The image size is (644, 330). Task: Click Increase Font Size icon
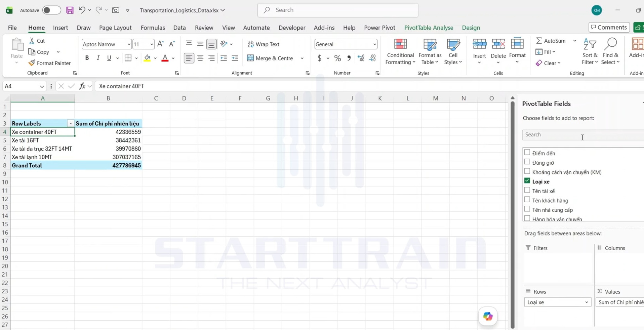[160, 44]
